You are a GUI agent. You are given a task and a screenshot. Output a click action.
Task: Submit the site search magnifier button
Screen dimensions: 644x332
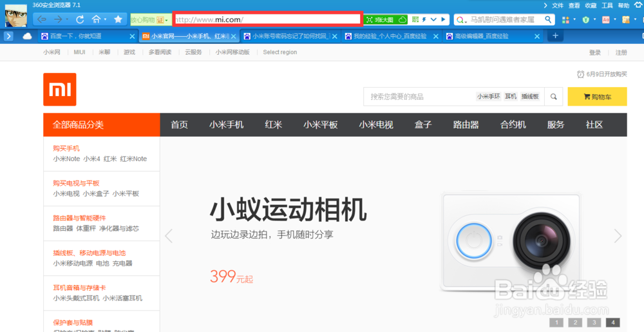(554, 97)
